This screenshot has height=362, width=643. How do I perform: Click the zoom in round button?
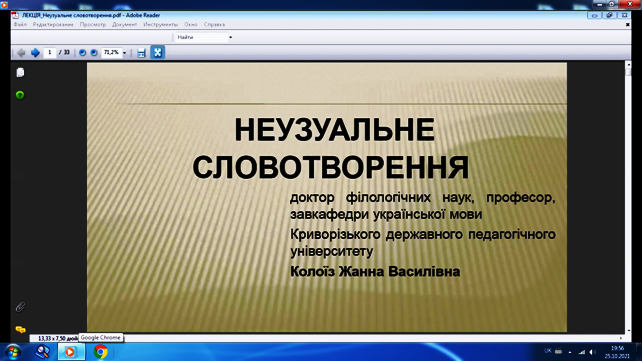[94, 52]
